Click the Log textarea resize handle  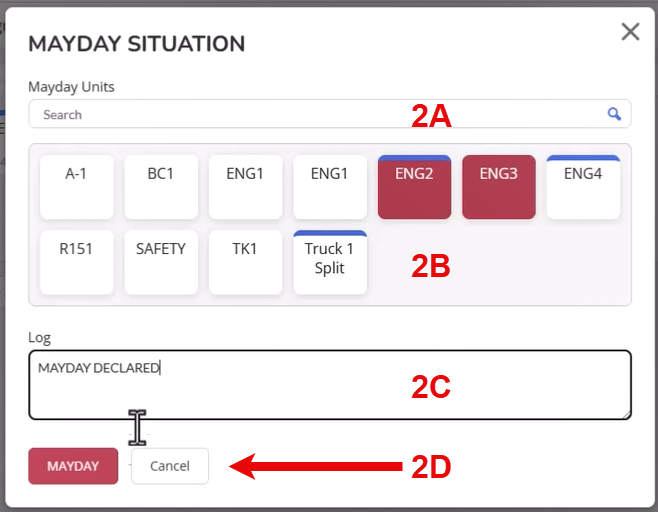click(x=626, y=415)
